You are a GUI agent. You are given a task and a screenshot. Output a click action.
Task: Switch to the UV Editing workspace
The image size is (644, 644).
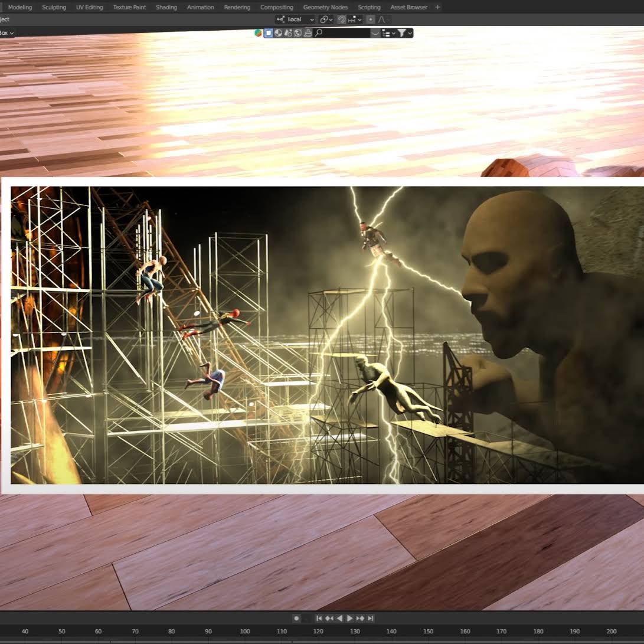[x=89, y=7]
